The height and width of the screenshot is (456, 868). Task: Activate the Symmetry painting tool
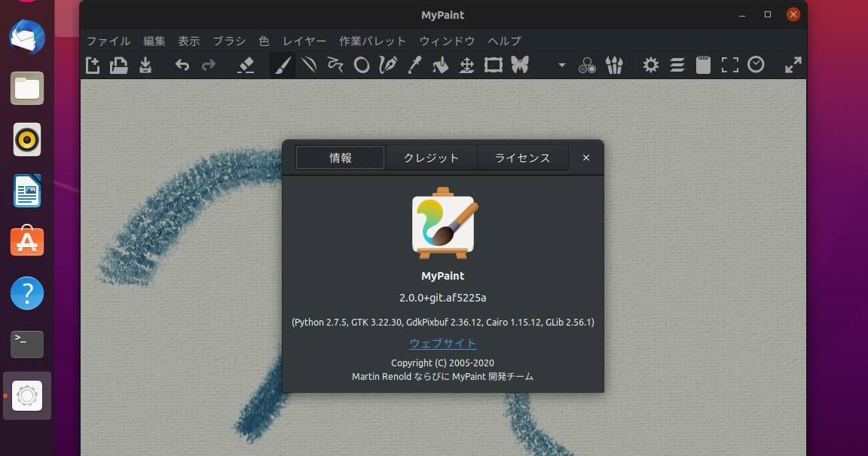click(x=519, y=65)
